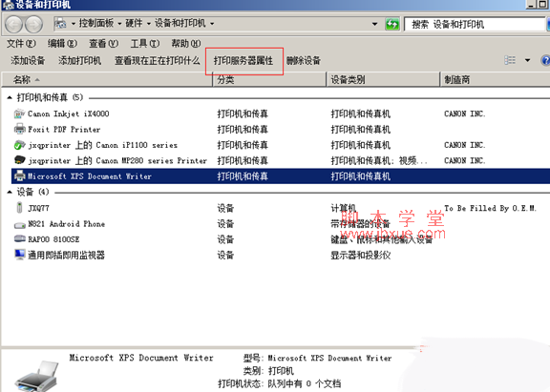Image resolution: width=550 pixels, height=392 pixels.
Task: Select 'jxqprinter 上的 Canon iP1100 series'
Action: (103, 145)
